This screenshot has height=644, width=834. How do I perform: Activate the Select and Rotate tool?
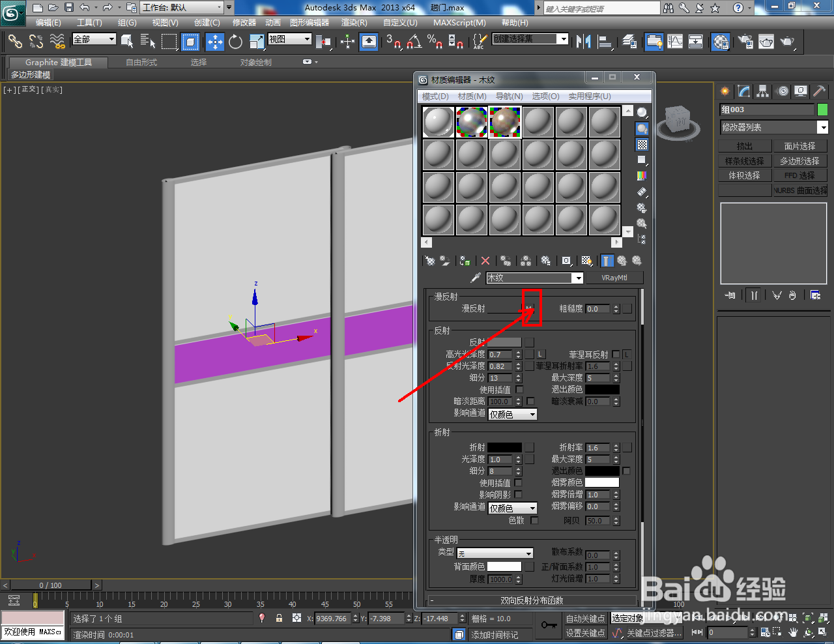click(x=235, y=42)
